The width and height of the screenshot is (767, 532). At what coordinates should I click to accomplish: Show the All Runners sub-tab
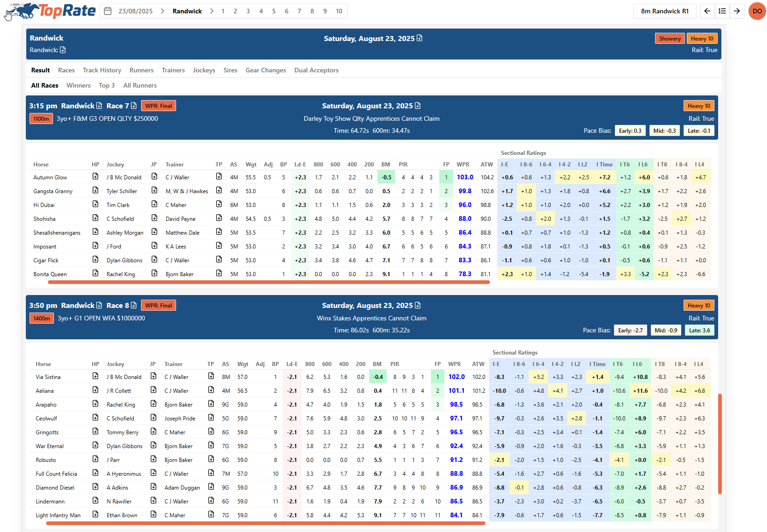point(140,85)
